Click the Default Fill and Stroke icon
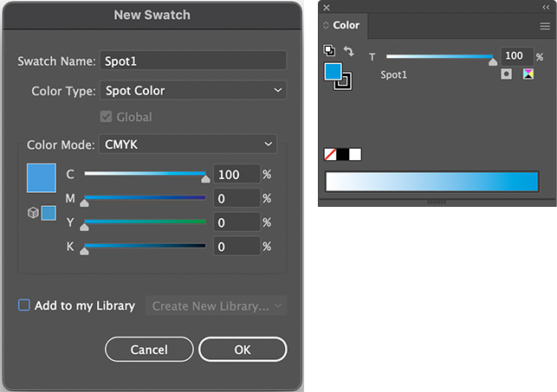 (x=330, y=51)
